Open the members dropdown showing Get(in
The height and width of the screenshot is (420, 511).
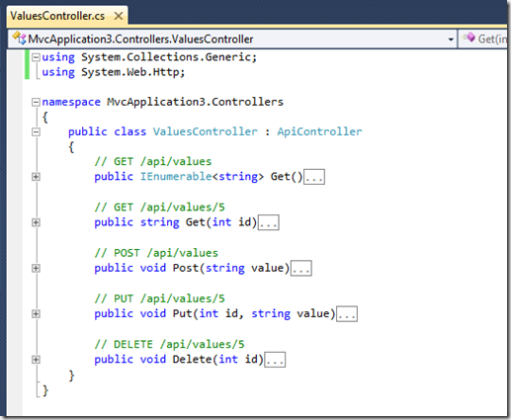(x=483, y=39)
